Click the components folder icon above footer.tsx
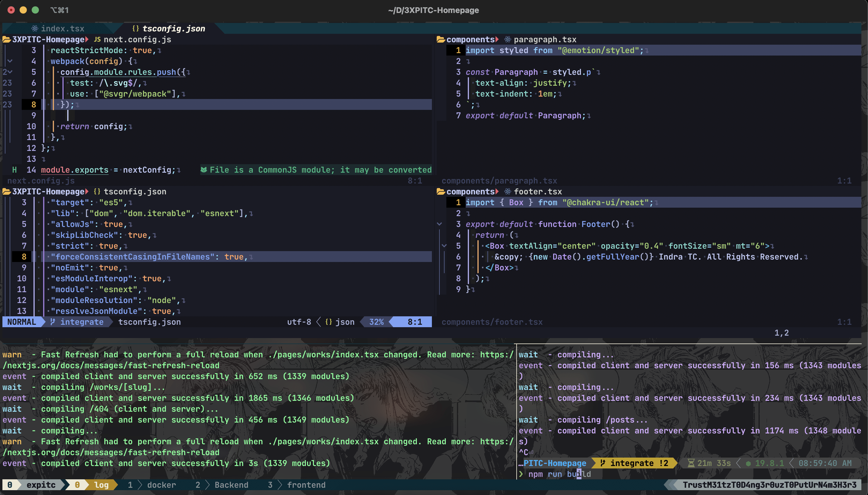Image resolution: width=868 pixels, height=495 pixels. click(x=441, y=191)
